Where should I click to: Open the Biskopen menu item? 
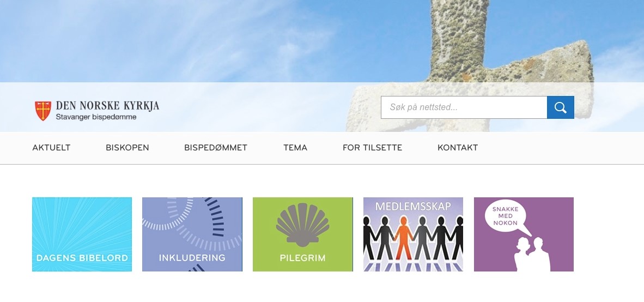(127, 148)
